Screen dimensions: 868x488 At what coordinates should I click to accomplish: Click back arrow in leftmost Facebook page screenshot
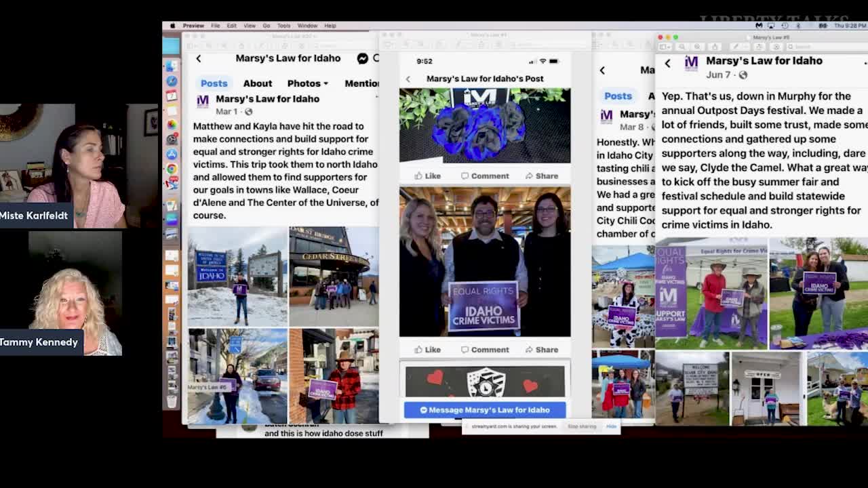[x=199, y=59]
